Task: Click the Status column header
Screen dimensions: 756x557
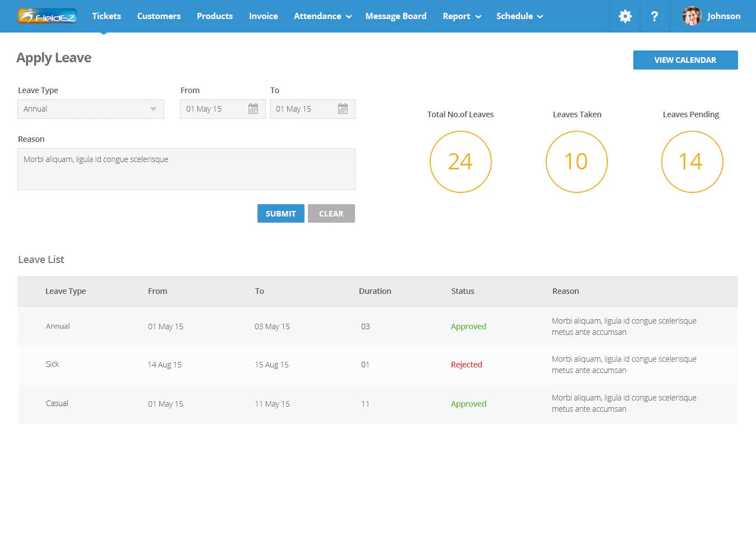Action: [x=463, y=291]
